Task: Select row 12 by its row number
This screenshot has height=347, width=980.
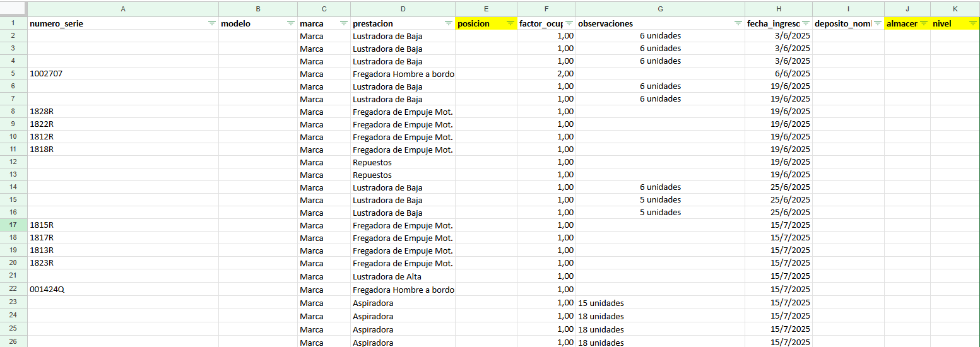Action: pos(13,162)
